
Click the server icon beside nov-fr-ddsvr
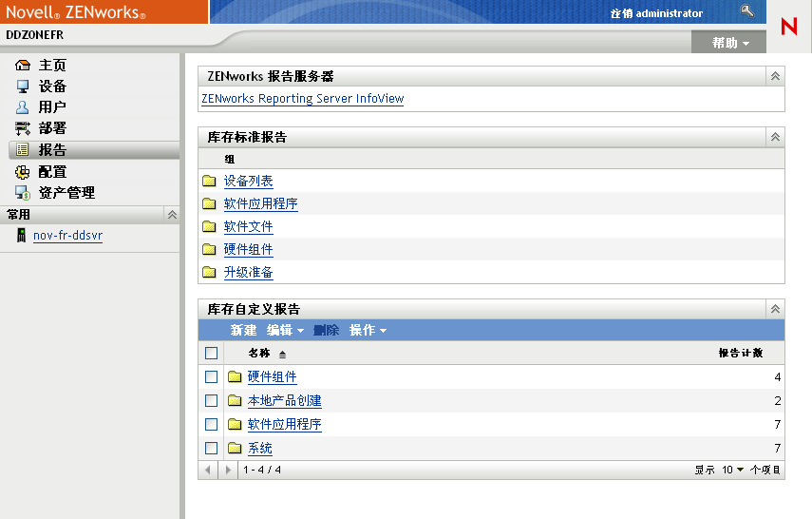(x=21, y=236)
